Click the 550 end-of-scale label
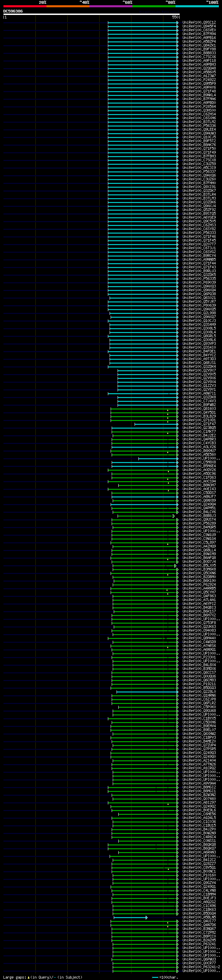222x980 pixels. coord(175,17)
